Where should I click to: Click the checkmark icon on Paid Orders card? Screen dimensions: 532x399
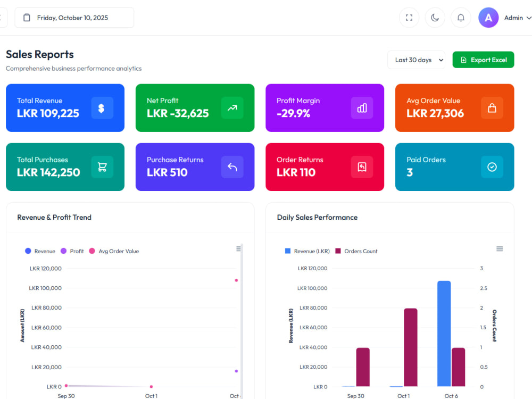coord(492,167)
